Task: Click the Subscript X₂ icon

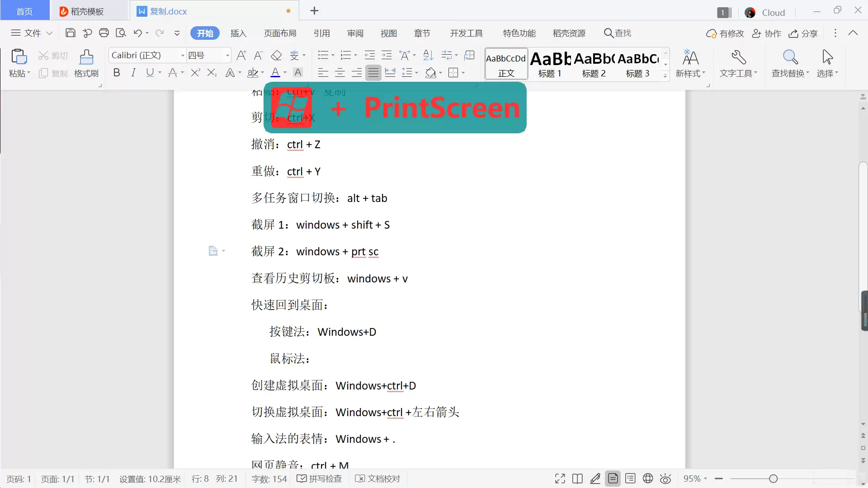Action: pyautogui.click(x=212, y=72)
